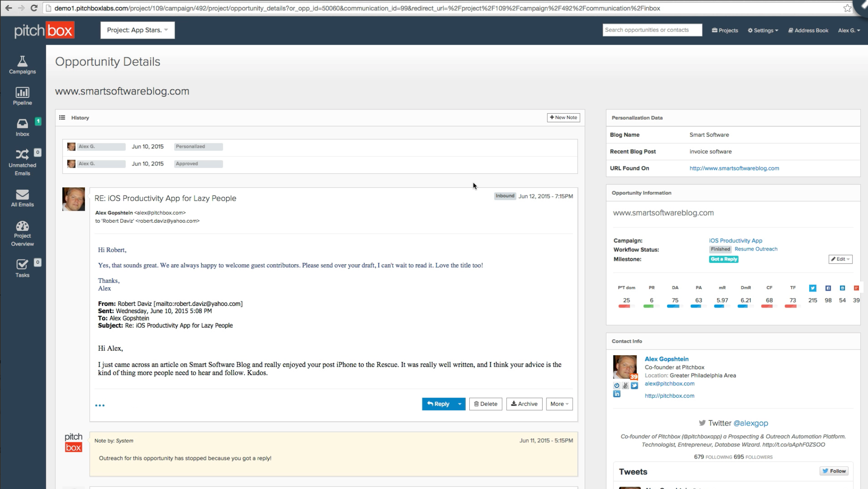Click the Twitter metric icon

point(812,288)
